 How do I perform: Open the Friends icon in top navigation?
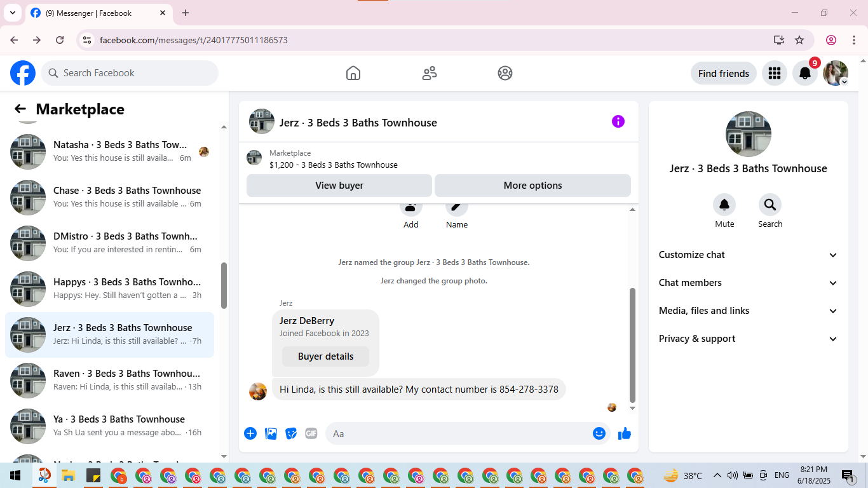430,73
